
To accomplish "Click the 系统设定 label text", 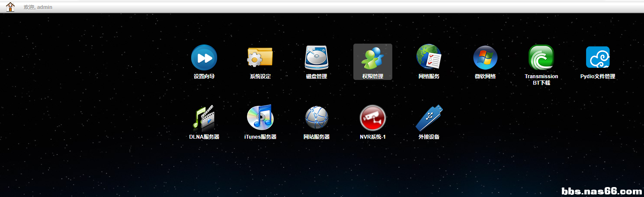I will [x=260, y=76].
